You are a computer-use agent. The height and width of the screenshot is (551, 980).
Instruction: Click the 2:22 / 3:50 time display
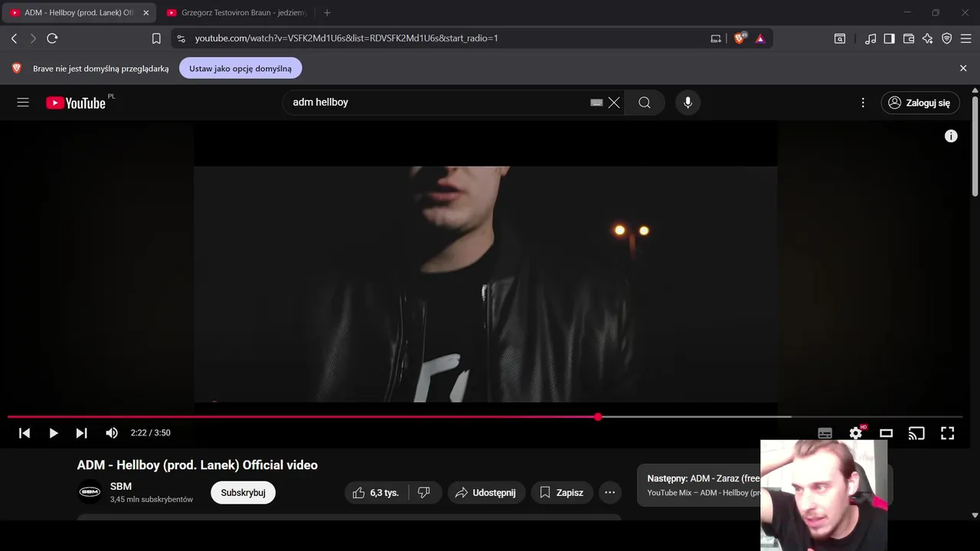[x=151, y=433]
